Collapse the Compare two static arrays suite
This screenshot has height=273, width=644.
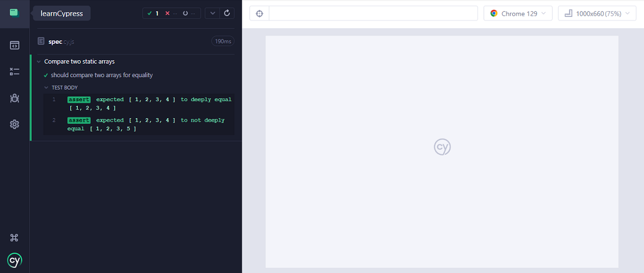[39, 61]
